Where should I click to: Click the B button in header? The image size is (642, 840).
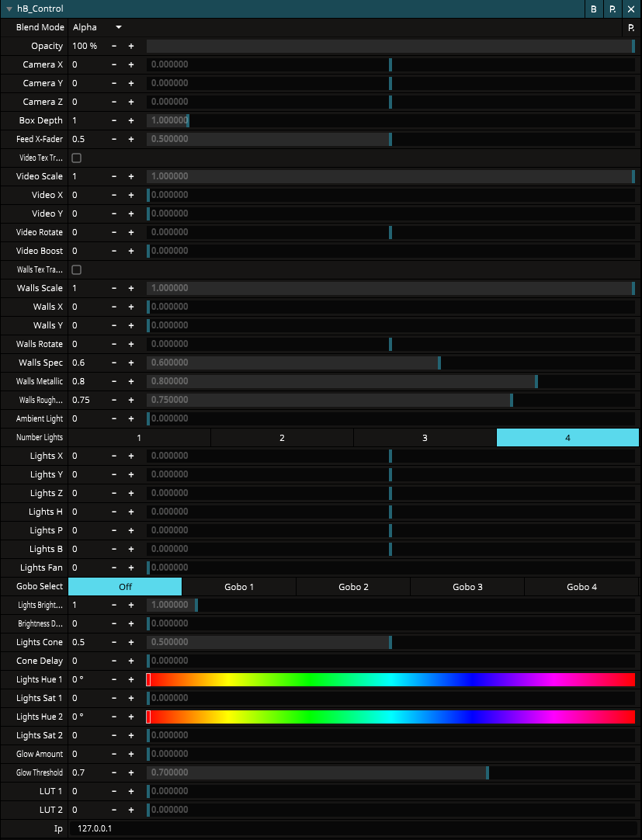click(x=593, y=9)
